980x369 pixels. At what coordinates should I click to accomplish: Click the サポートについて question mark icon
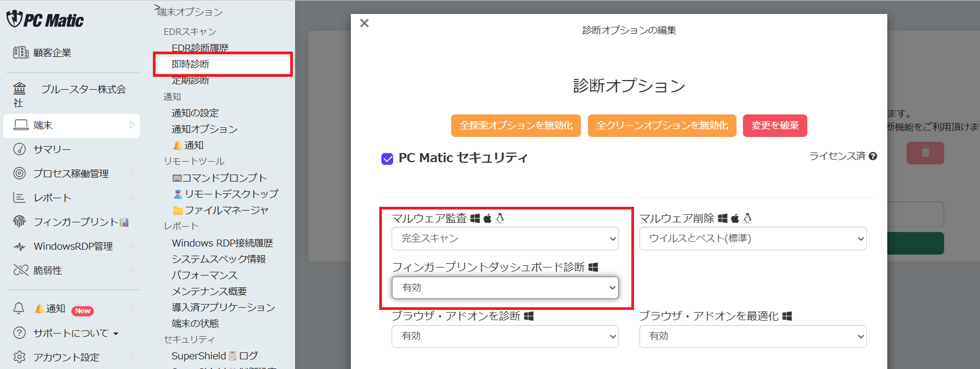pos(19,333)
